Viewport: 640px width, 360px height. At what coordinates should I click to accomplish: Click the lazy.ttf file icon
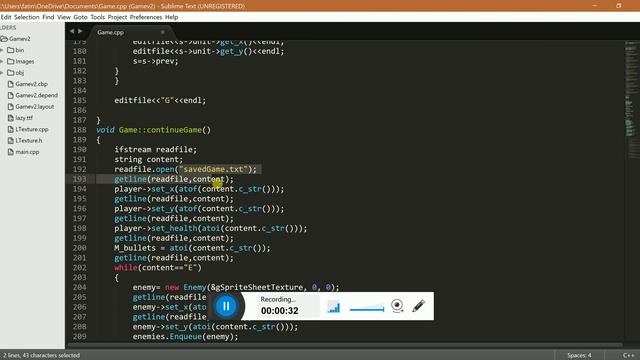click(x=11, y=118)
